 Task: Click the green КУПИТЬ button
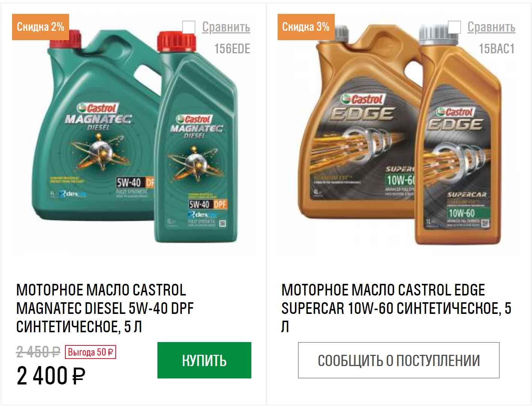pos(204,360)
